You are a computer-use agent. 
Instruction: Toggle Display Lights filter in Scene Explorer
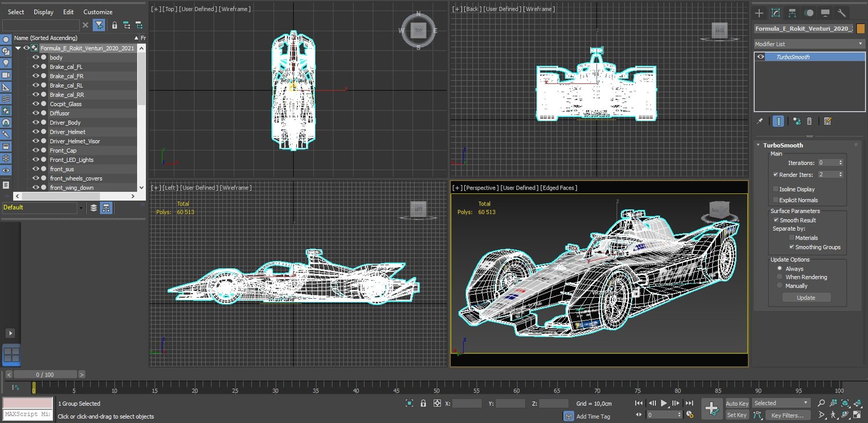(6, 63)
